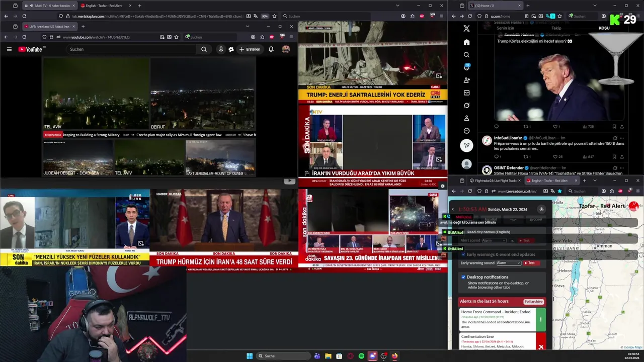Go to YouTube home via logo

pos(31,49)
